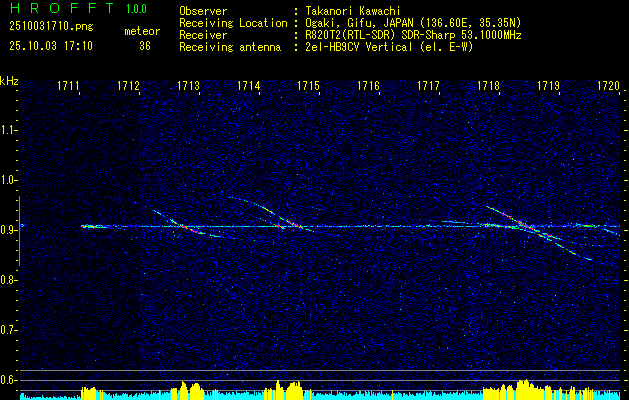Click the 1715 time axis marker

tap(308, 87)
